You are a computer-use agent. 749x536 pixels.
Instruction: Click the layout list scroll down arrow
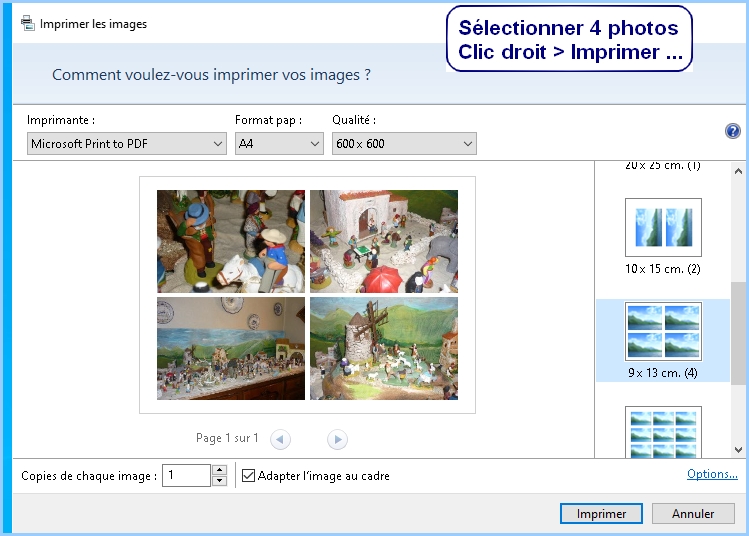(x=738, y=450)
